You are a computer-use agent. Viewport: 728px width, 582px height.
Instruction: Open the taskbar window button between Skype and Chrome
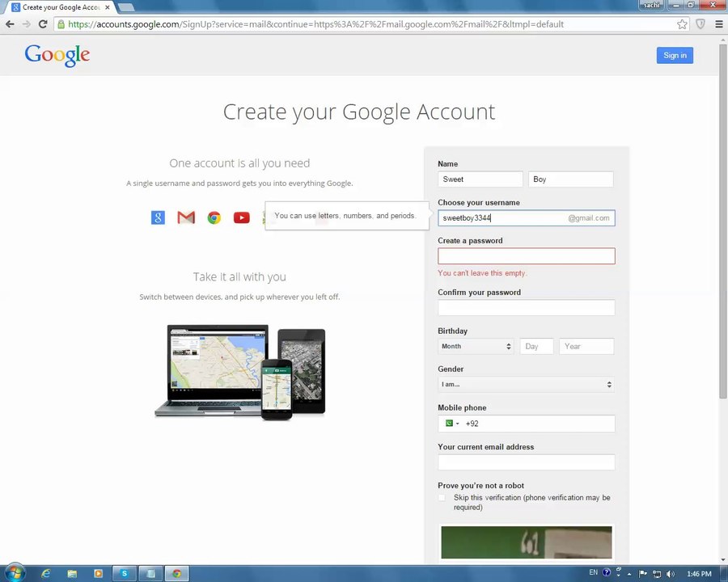tap(150, 573)
